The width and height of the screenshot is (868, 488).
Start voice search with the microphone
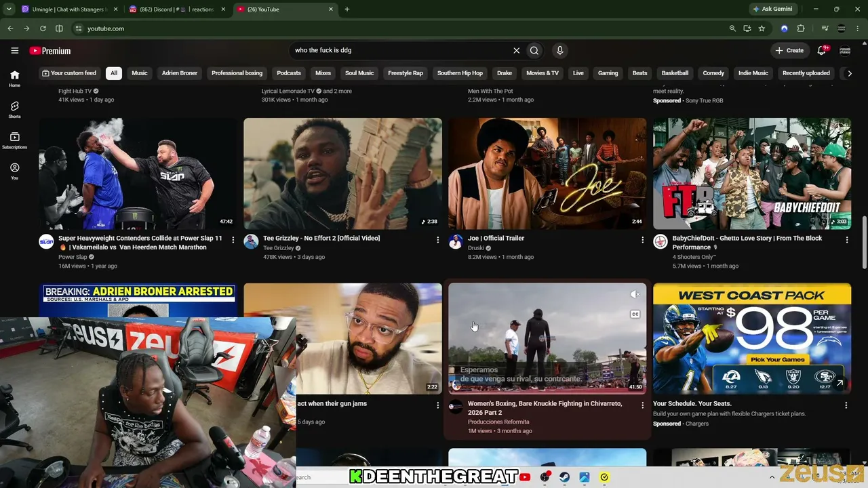pos(559,50)
